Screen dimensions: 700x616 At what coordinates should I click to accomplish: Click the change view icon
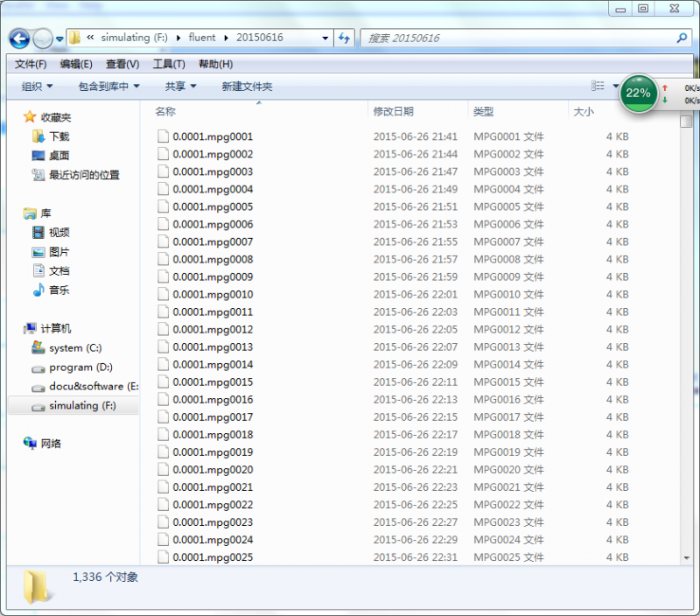pos(598,86)
